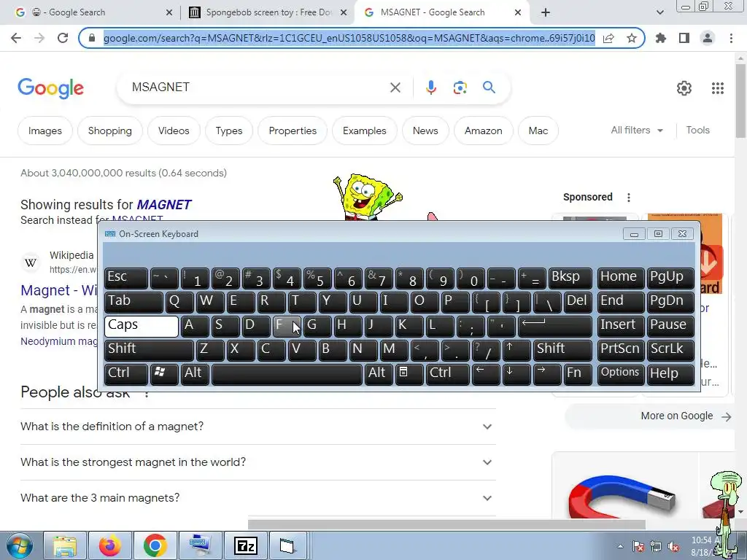
Task: Open Windows Explorer from taskbar
Action: [65, 545]
